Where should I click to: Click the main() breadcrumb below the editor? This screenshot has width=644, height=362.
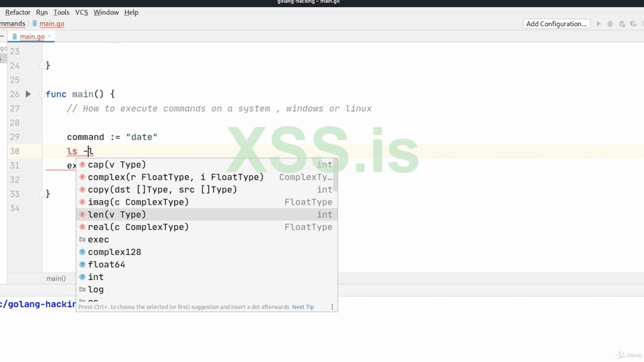[56, 279]
